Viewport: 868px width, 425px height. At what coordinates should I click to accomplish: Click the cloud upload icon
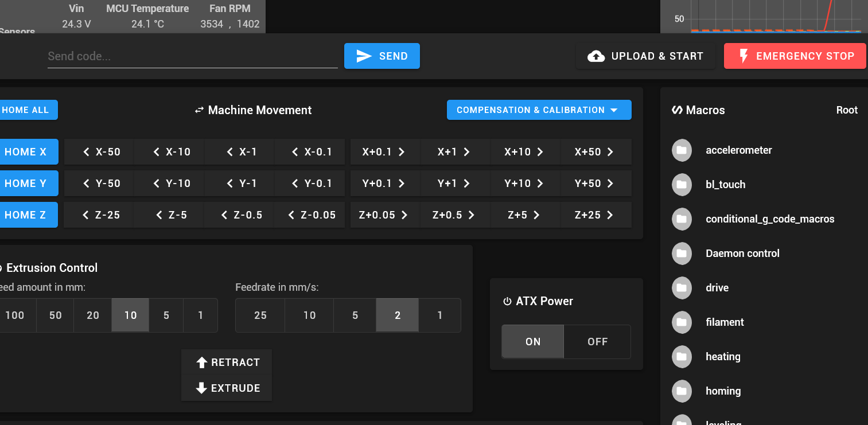point(596,56)
